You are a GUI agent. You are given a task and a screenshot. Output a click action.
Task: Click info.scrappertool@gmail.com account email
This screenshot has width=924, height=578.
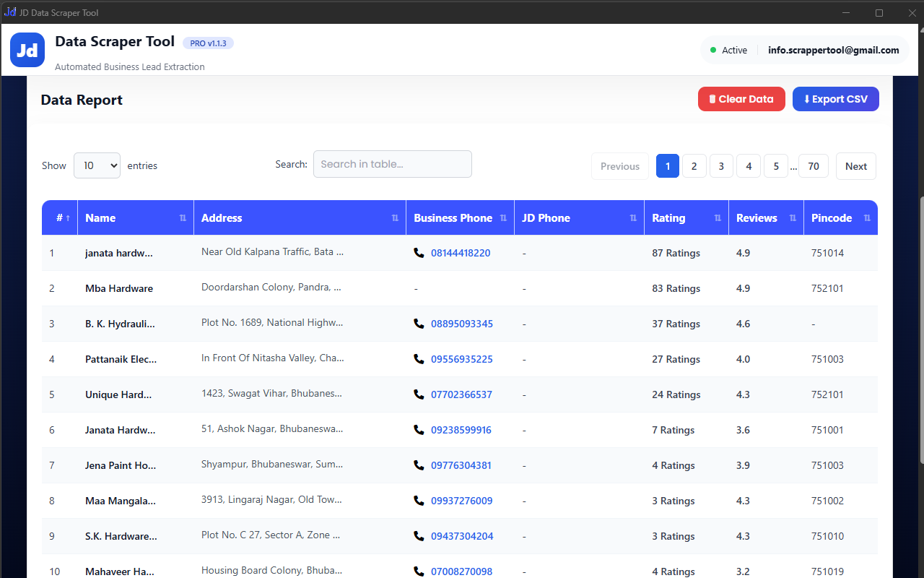(x=834, y=50)
